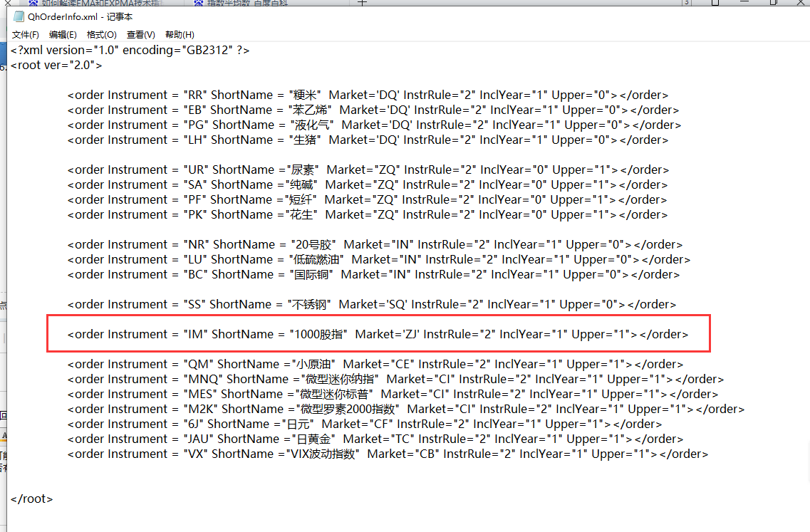Click the order line for instrument QM 小原油
This screenshot has width=810, height=532.
point(375,365)
